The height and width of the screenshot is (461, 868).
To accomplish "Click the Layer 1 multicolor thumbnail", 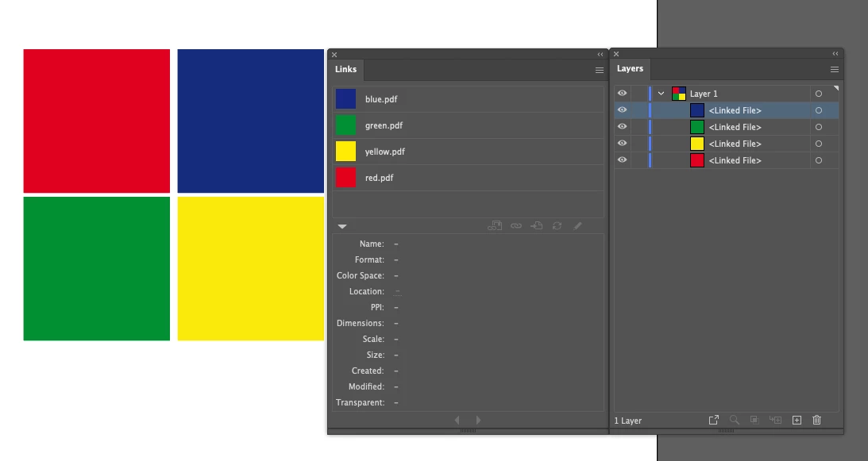I will (x=679, y=94).
